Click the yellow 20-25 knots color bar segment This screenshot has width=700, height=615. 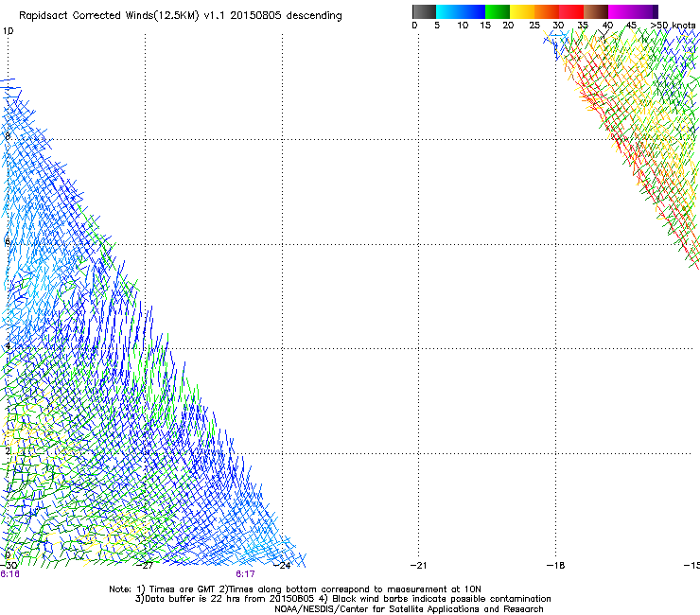pyautogui.click(x=522, y=11)
